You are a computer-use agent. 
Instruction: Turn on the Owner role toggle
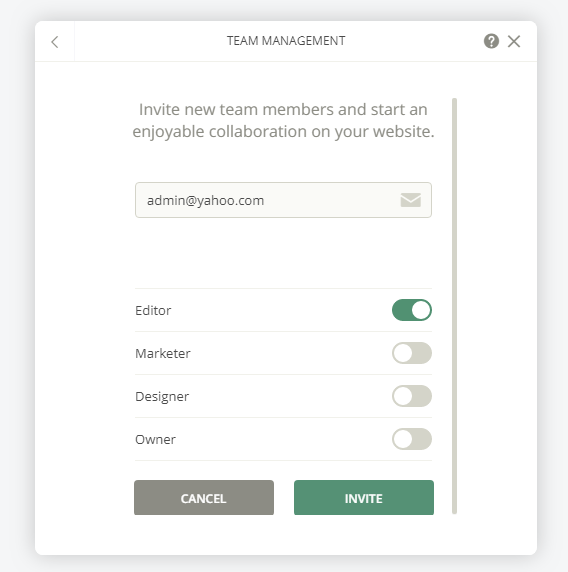(x=412, y=439)
